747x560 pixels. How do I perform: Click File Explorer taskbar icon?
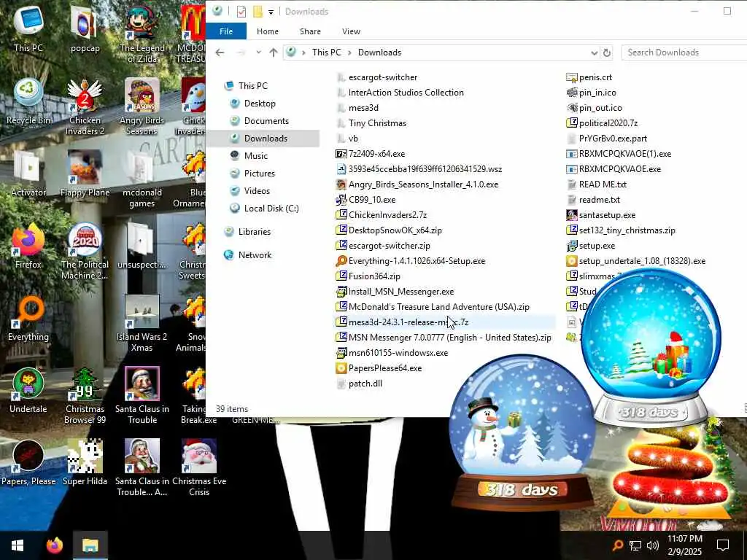point(90,545)
